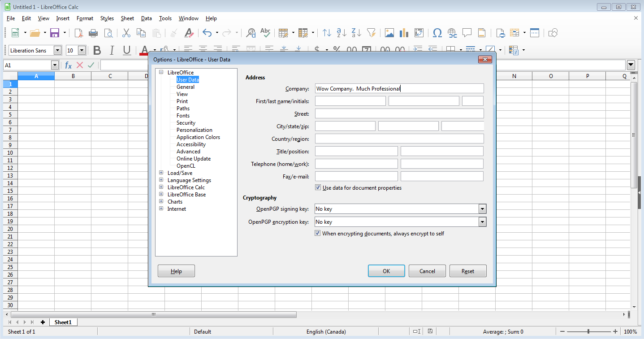Export directly as PDF icon
The width and height of the screenshot is (644, 339).
click(x=78, y=33)
